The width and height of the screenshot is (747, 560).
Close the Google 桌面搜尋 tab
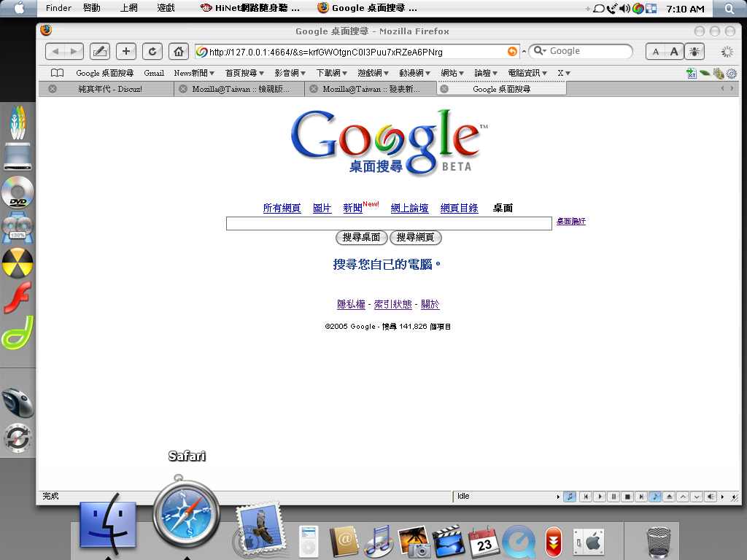(444, 89)
